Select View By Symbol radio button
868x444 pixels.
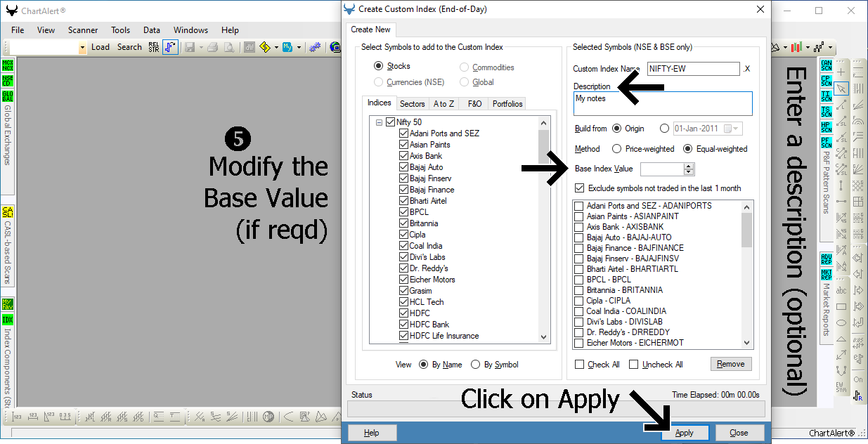[477, 365]
